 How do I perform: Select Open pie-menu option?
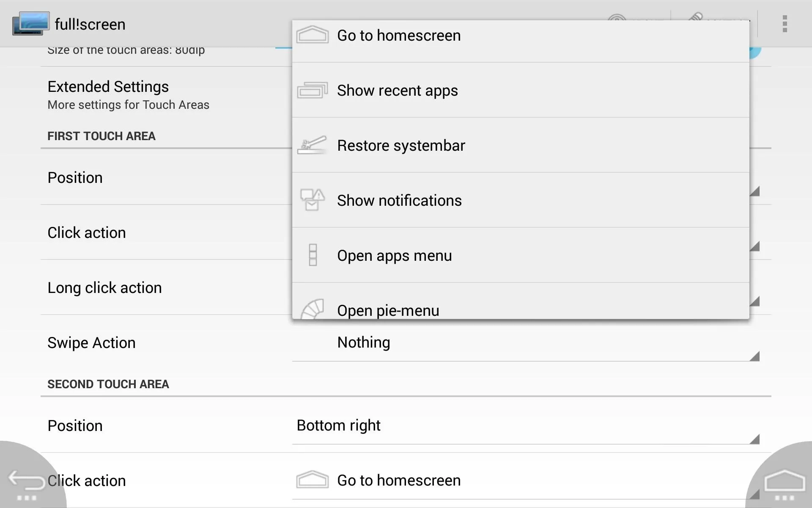point(521,301)
